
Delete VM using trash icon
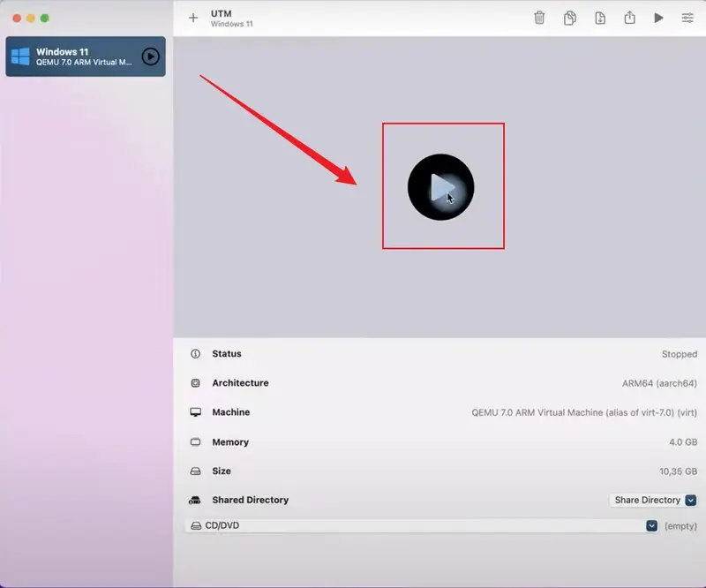pos(539,18)
